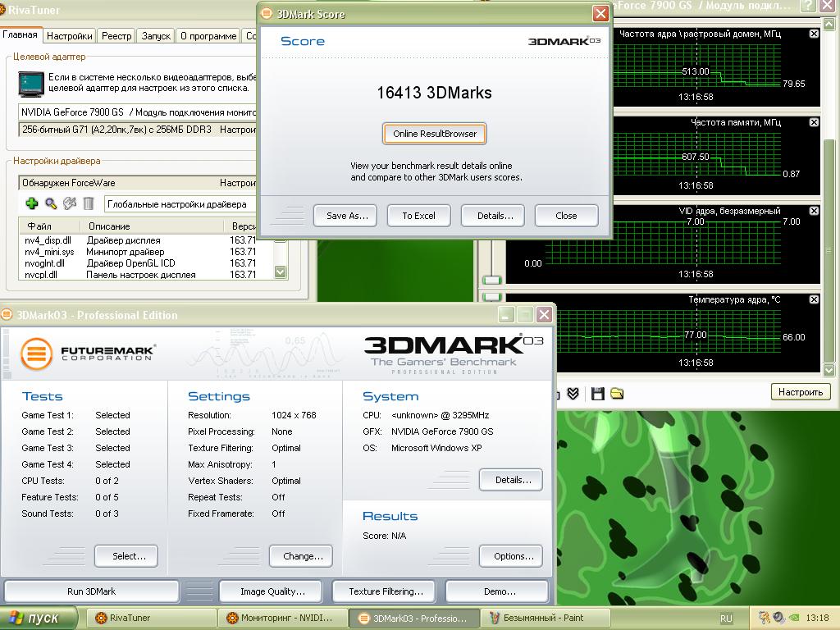Viewport: 840px width, 630px height.
Task: Click the scroll-down arrow in the monitoring graphs panel
Action: [829, 370]
